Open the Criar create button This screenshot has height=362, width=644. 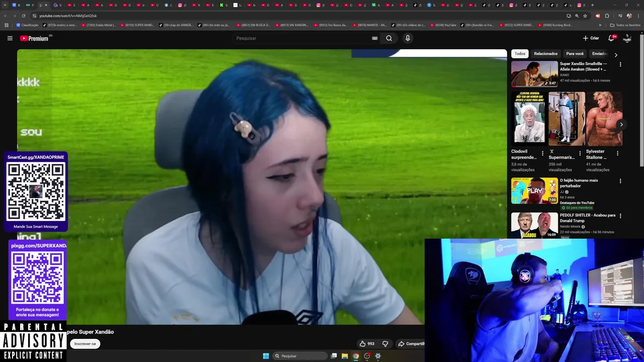591,38
